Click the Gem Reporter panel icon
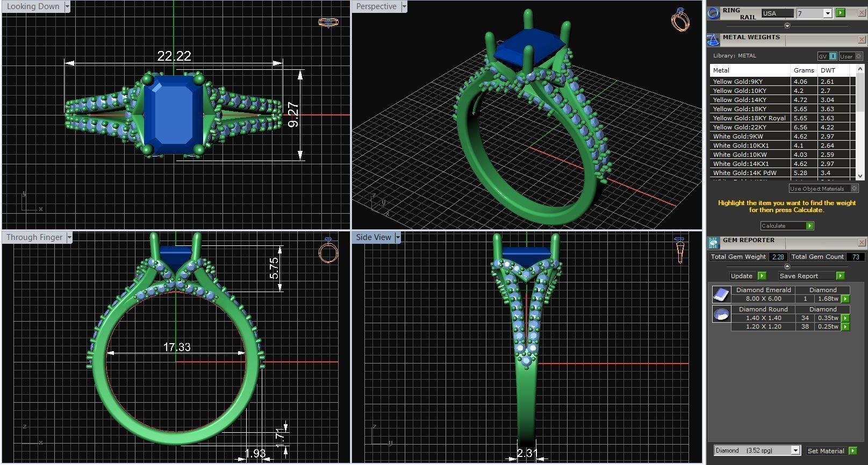Image resolution: width=868 pixels, height=465 pixels. click(x=713, y=243)
